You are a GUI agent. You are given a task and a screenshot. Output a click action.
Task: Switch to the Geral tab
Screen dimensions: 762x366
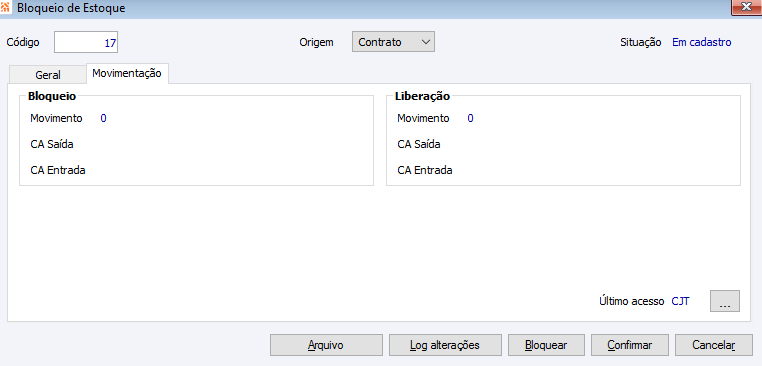pos(48,75)
